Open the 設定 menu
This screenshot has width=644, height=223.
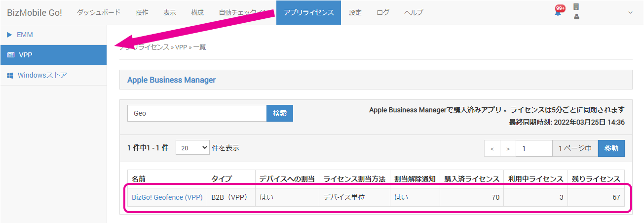[355, 12]
